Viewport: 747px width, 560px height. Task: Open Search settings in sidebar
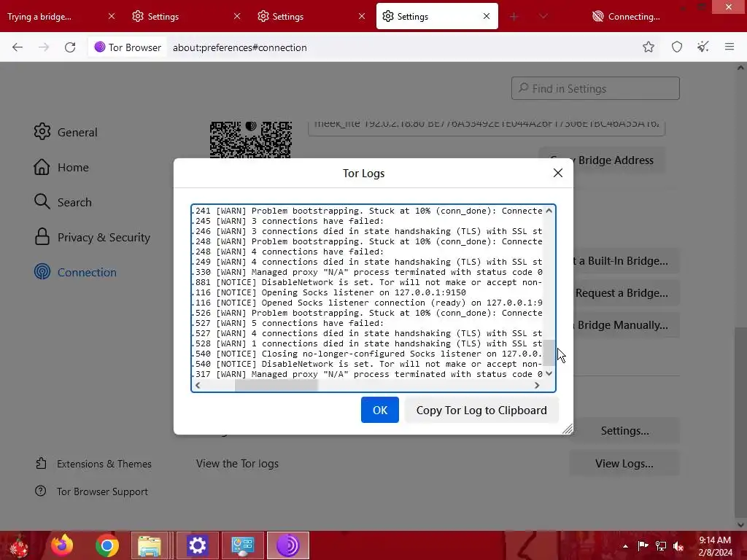[x=63, y=203]
